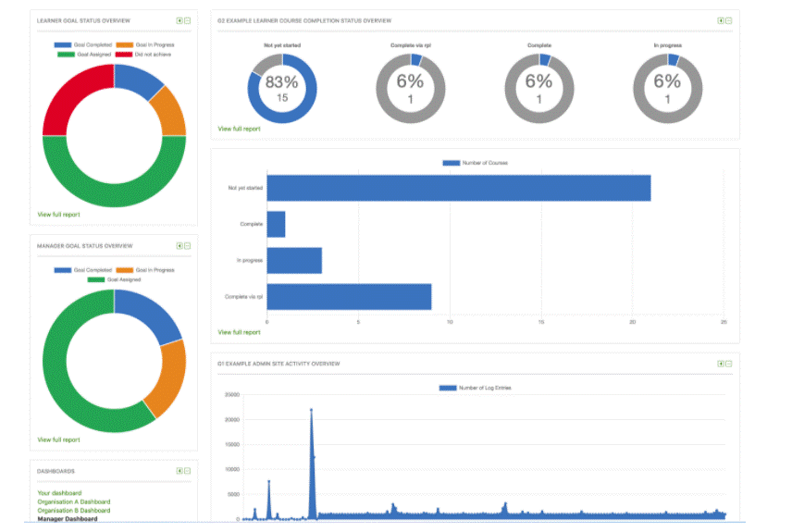Dock the Dashboards block
The height and width of the screenshot is (532, 792).
click(179, 471)
